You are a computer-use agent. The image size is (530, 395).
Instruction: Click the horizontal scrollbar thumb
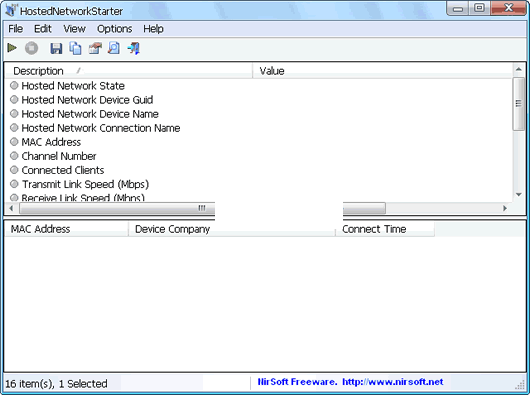[x=202, y=208]
